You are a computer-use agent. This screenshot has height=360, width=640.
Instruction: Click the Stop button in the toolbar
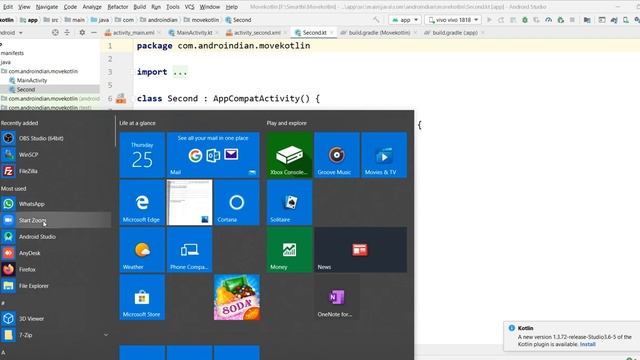[x=572, y=20]
